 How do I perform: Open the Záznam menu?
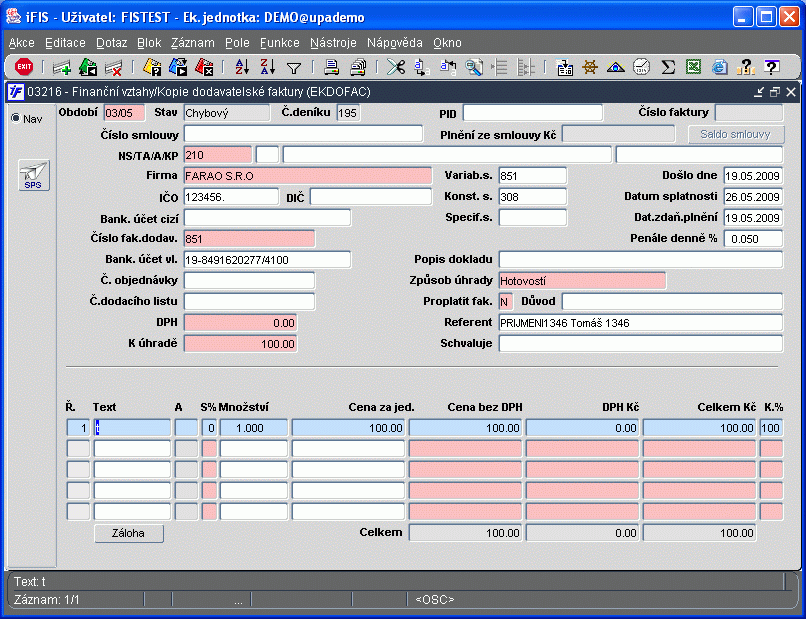coord(193,43)
